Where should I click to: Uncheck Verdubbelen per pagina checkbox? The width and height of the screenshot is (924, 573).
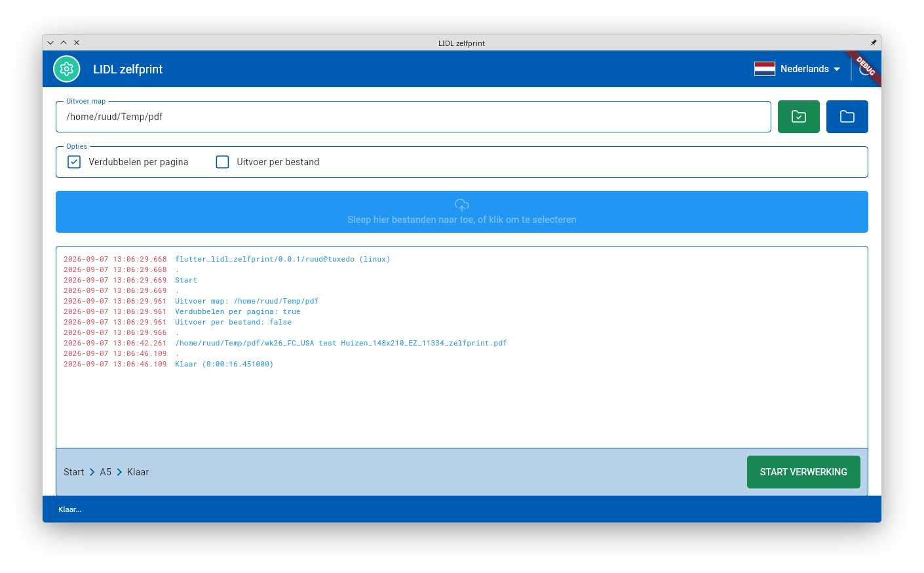coord(74,162)
